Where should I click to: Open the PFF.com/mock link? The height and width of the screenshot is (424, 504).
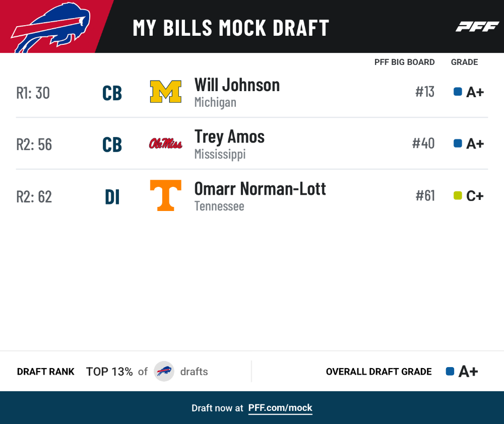click(280, 408)
